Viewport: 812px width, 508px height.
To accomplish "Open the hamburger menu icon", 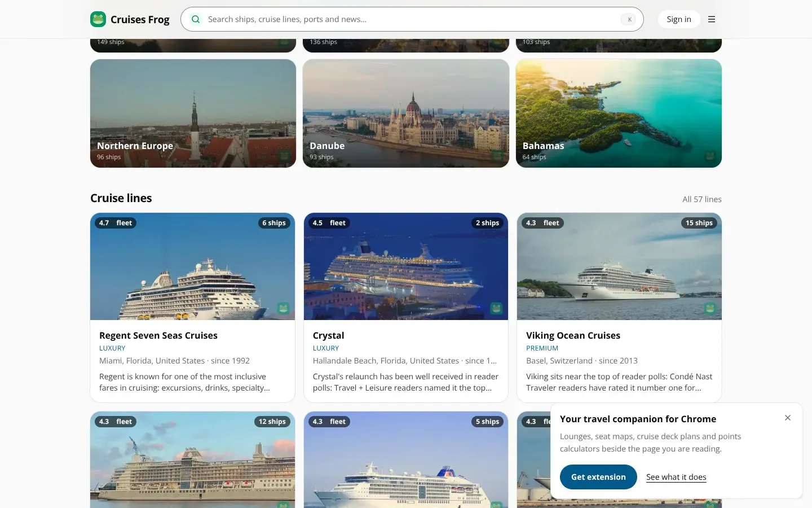I will coord(712,19).
